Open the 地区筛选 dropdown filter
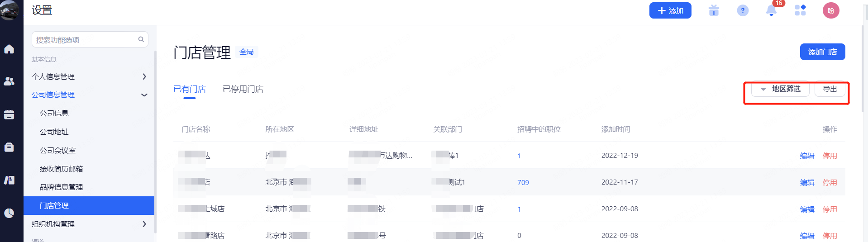The height and width of the screenshot is (242, 868). coord(780,89)
